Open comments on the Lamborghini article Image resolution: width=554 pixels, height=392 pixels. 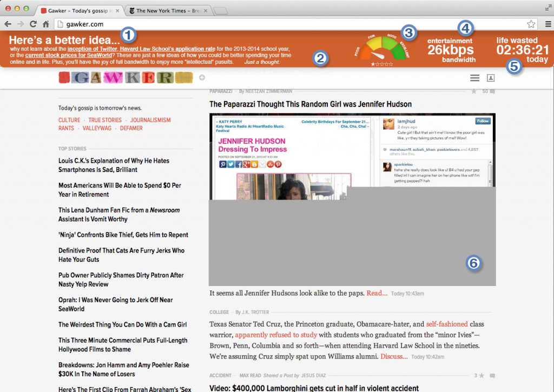[x=492, y=375]
